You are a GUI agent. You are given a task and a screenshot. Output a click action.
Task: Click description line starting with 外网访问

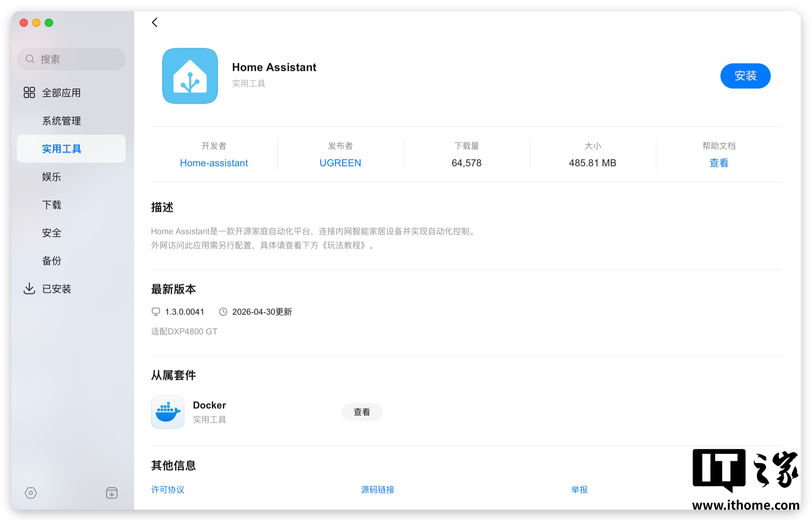pos(262,245)
